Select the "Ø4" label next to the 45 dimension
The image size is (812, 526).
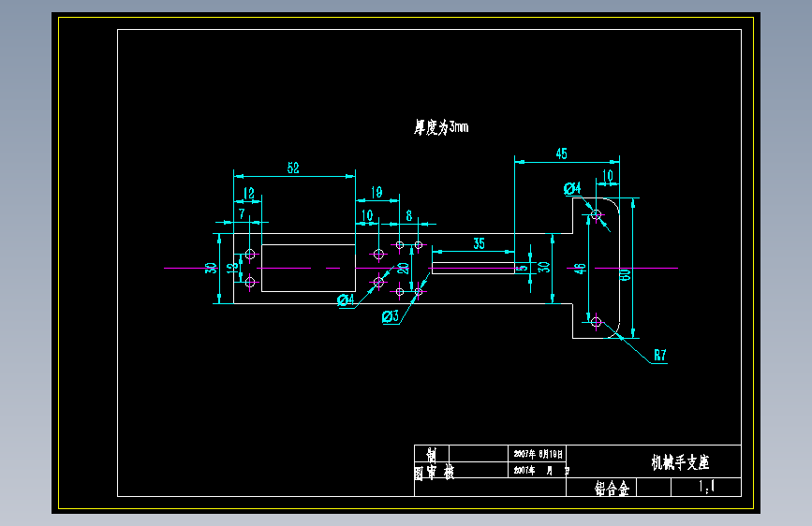[x=572, y=188]
